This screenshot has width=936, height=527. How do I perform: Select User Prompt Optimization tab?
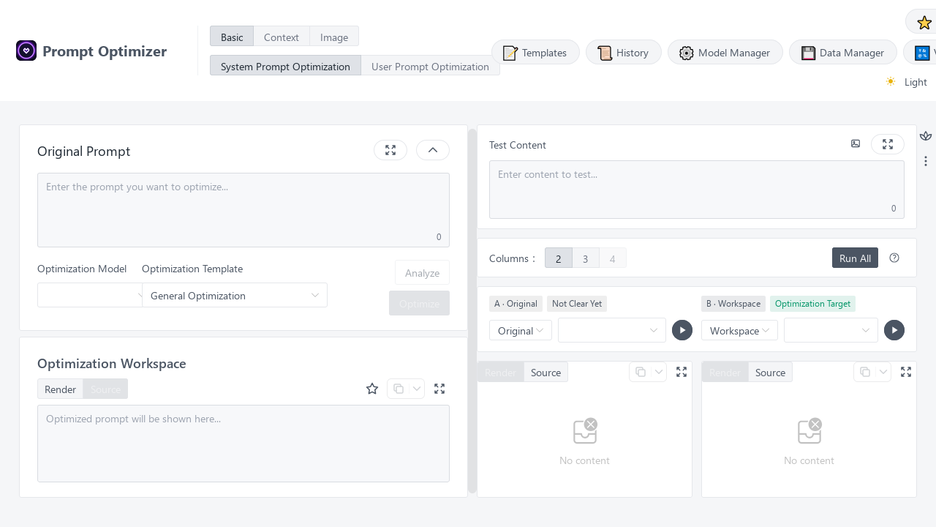[x=430, y=66]
